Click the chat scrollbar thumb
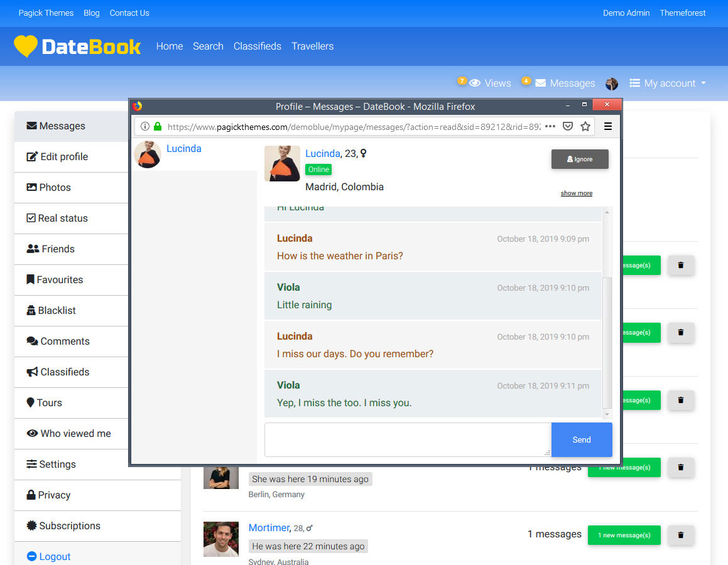This screenshot has height=565, width=728. [607, 342]
